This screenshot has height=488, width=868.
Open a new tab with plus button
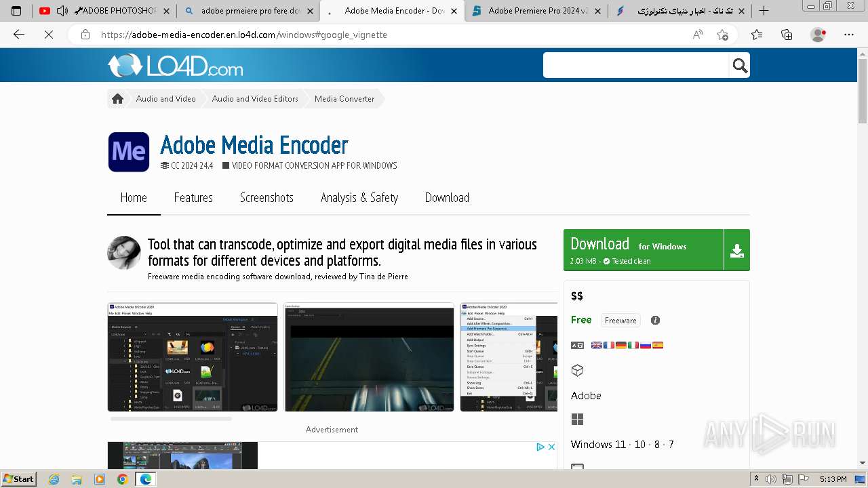click(764, 11)
